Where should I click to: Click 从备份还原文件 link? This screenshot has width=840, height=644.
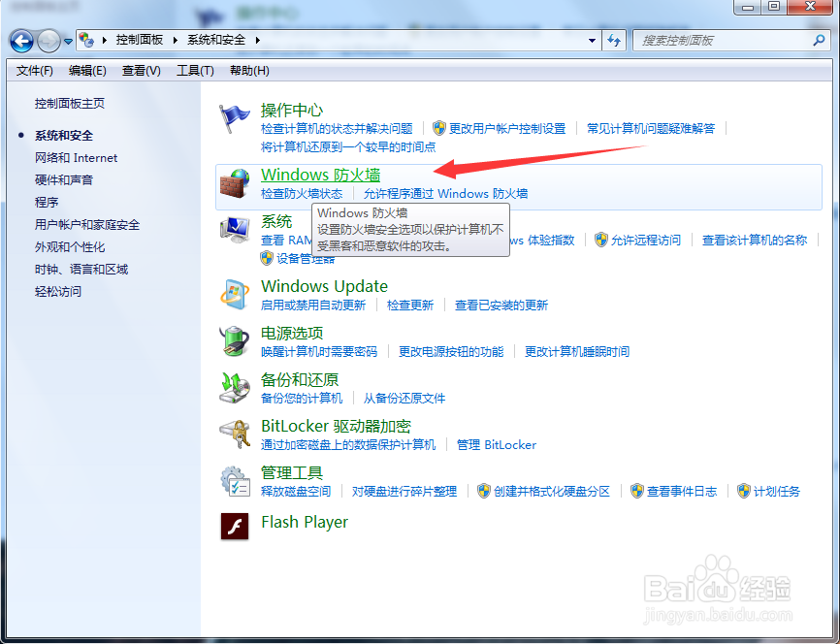point(404,398)
